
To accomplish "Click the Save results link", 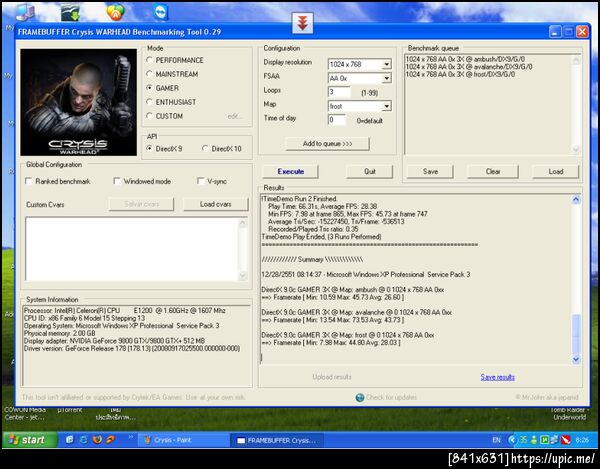I will point(497,377).
